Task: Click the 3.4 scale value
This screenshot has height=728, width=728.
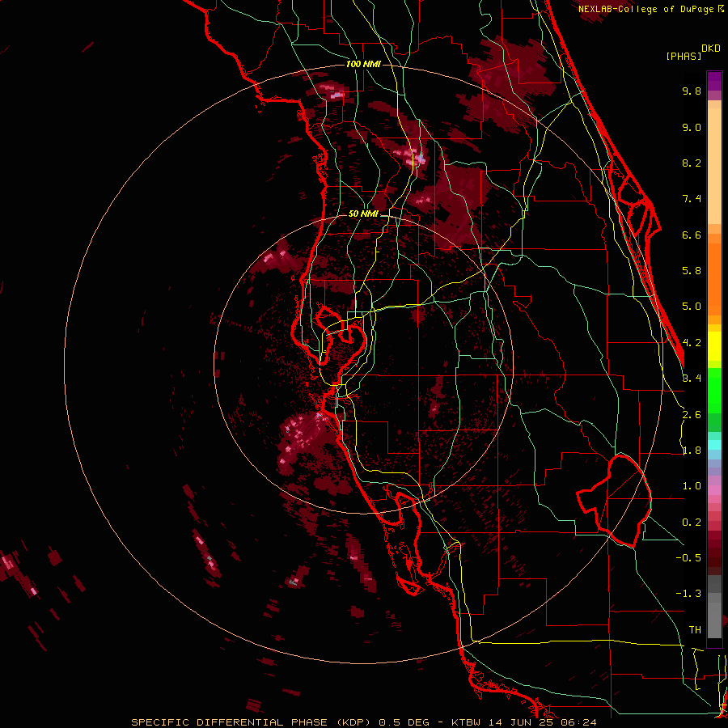Action: coord(692,379)
